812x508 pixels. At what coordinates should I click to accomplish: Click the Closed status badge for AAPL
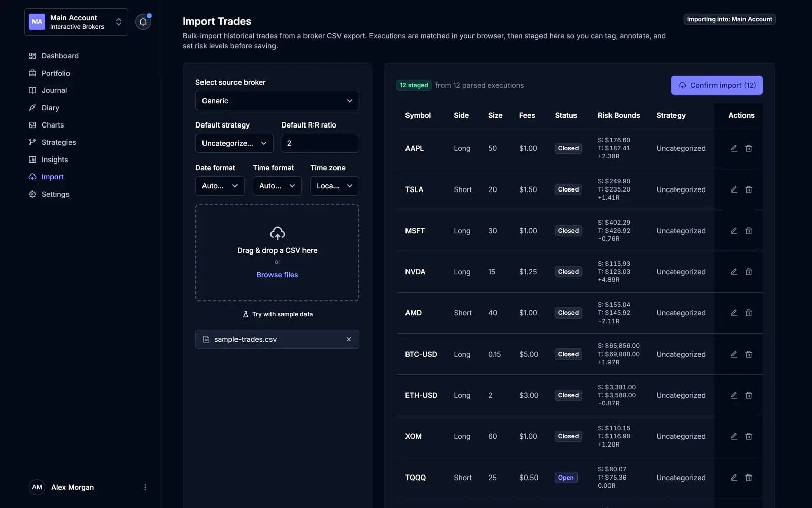[x=568, y=148]
